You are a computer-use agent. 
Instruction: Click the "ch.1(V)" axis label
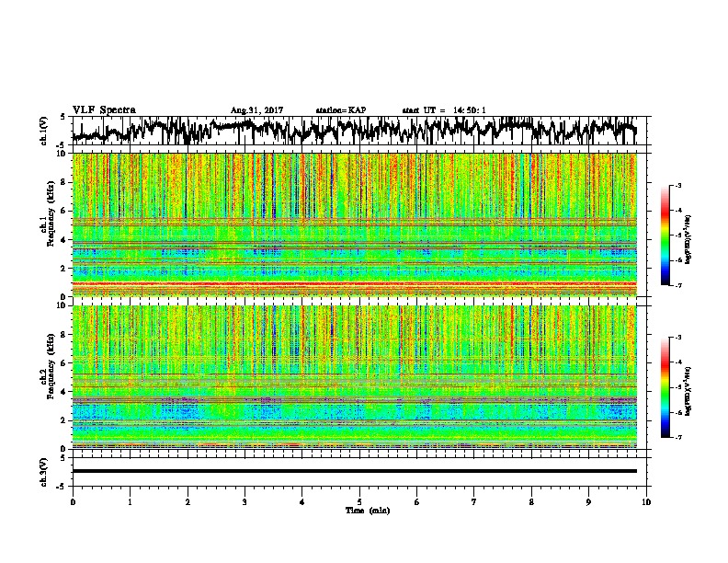tap(43, 131)
